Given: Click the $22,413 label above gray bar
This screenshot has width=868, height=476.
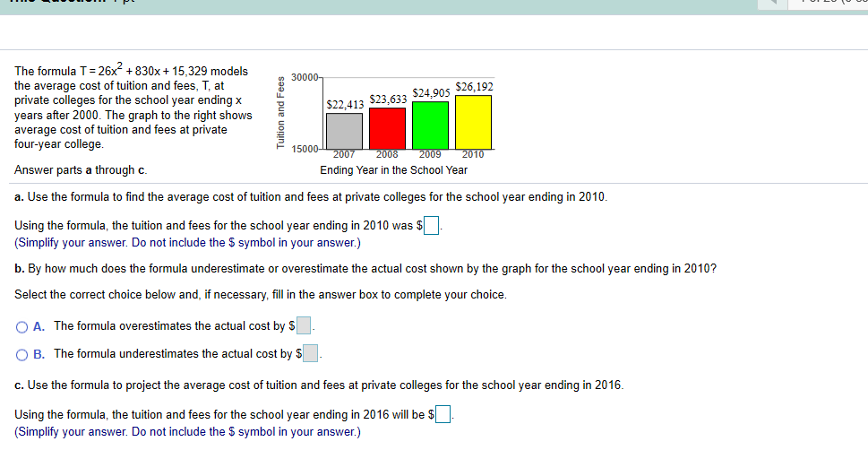Looking at the screenshot, I should click(x=345, y=105).
